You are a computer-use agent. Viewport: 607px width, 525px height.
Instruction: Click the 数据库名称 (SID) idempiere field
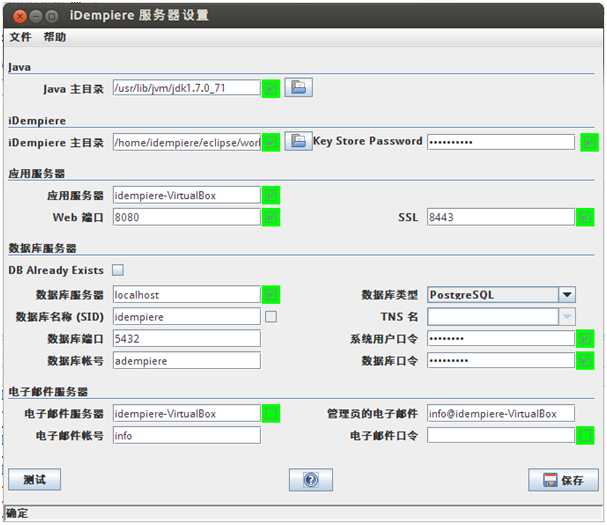click(187, 317)
